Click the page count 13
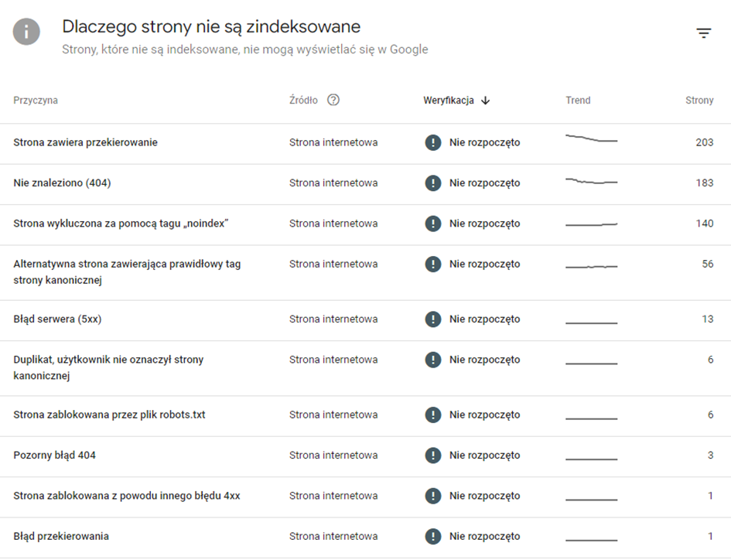This screenshot has width=731, height=560. (708, 319)
